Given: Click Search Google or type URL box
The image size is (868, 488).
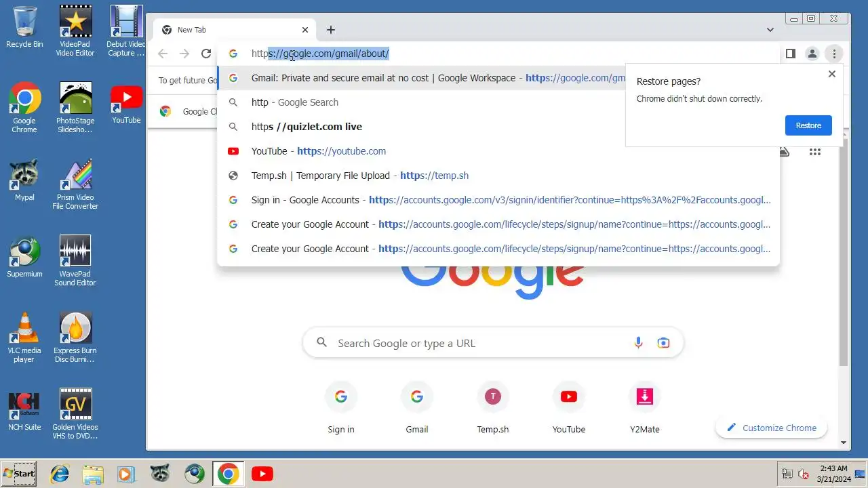Looking at the screenshot, I should 493,343.
